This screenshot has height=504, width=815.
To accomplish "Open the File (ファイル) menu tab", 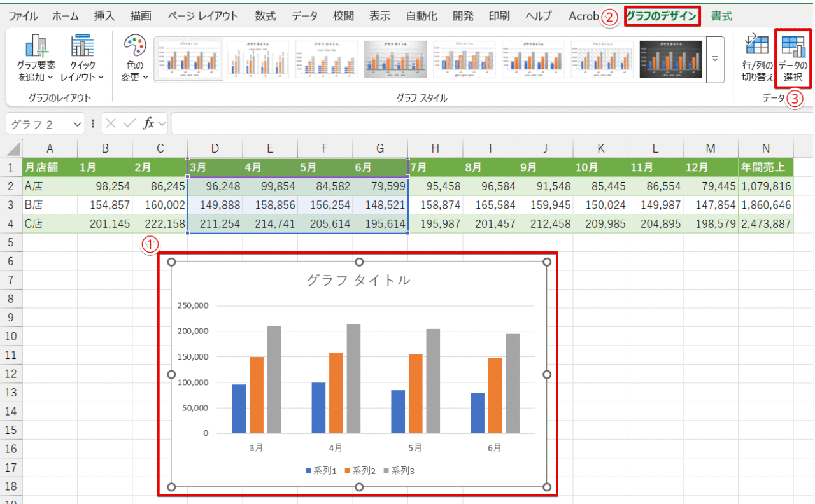I will [x=23, y=17].
